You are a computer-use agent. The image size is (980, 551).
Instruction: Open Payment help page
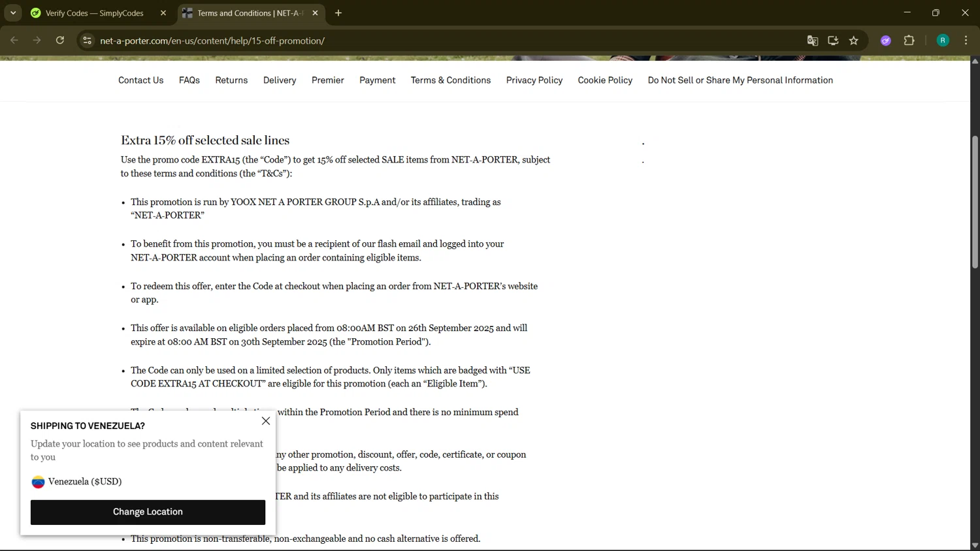pyautogui.click(x=378, y=80)
